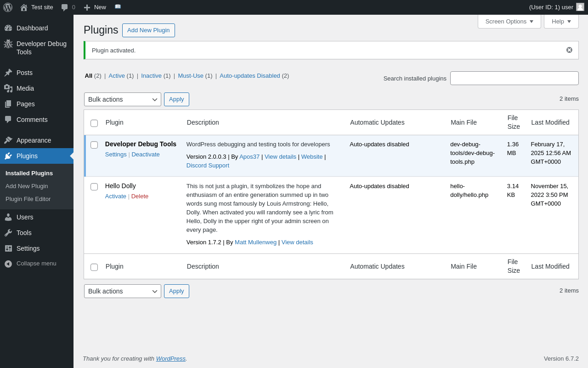Focus the Search installed plugins field
The image size is (588, 368).
click(514, 78)
